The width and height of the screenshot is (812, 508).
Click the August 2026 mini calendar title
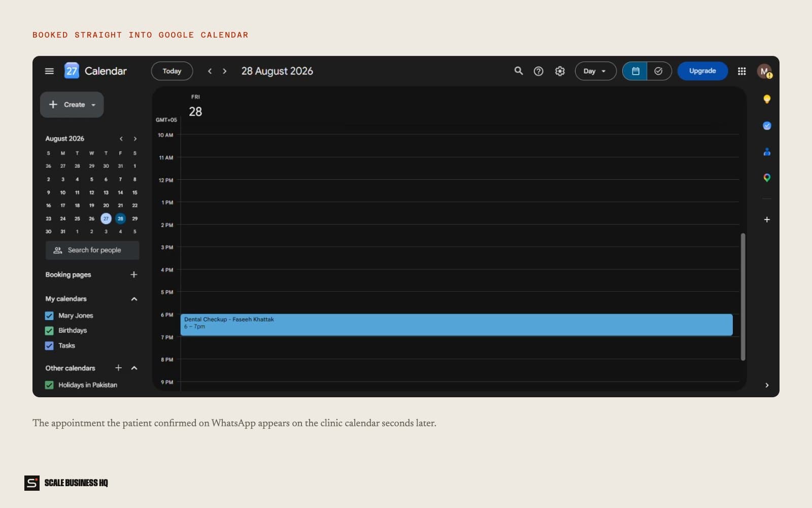coord(64,139)
